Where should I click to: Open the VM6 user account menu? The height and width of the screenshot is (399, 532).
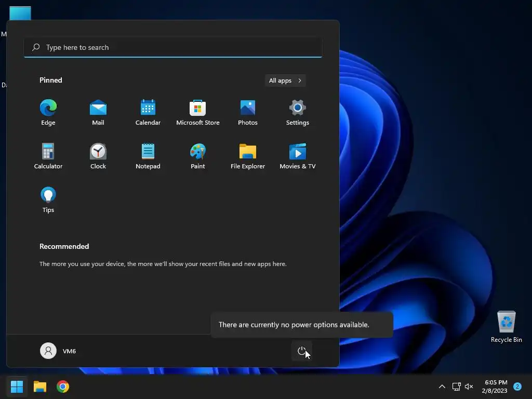tap(58, 351)
